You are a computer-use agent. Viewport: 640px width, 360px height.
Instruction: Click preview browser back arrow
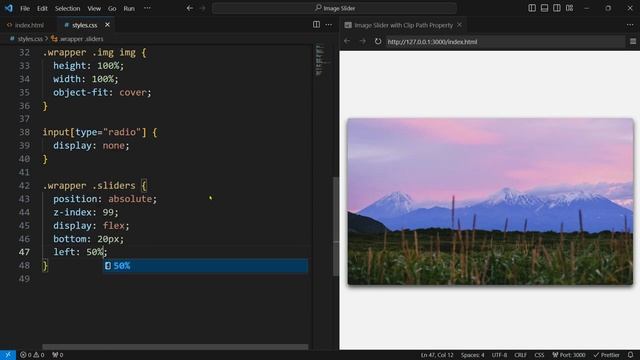coord(347,41)
